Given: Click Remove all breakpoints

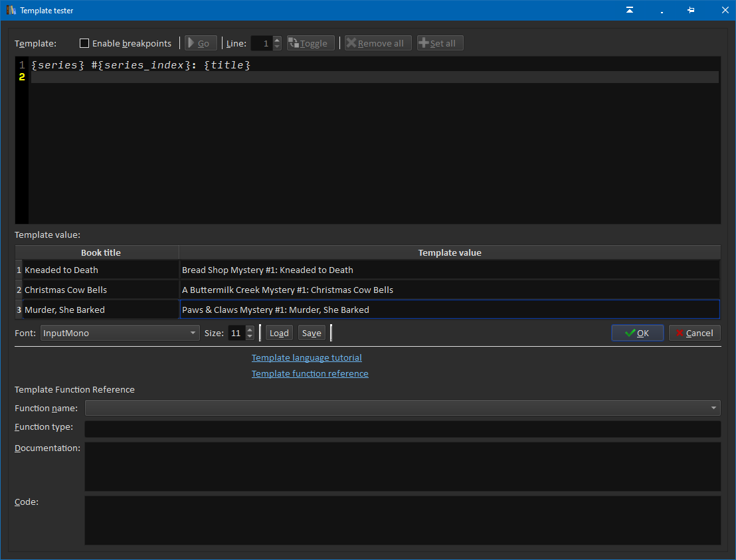Looking at the screenshot, I should point(378,43).
